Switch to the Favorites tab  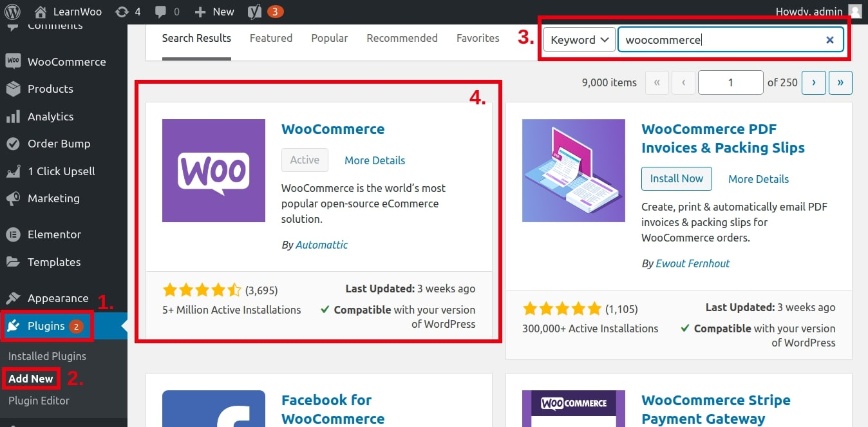(478, 39)
